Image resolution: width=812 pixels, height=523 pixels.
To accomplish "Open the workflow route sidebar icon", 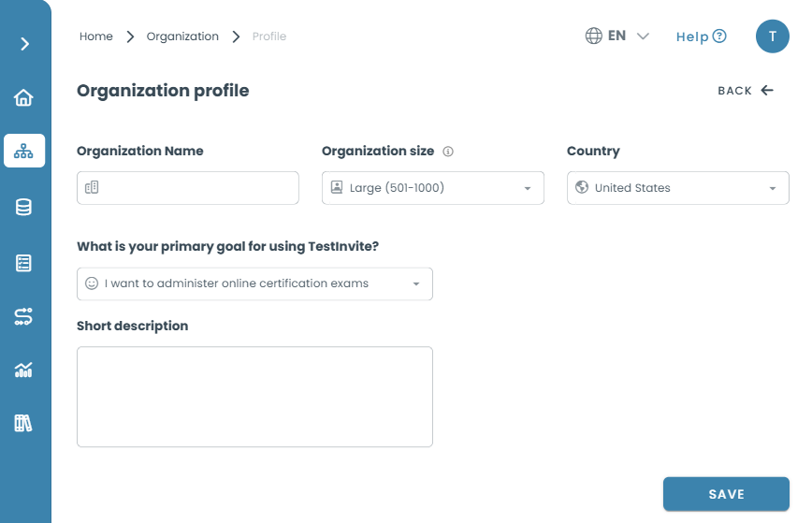I will 23,316.
